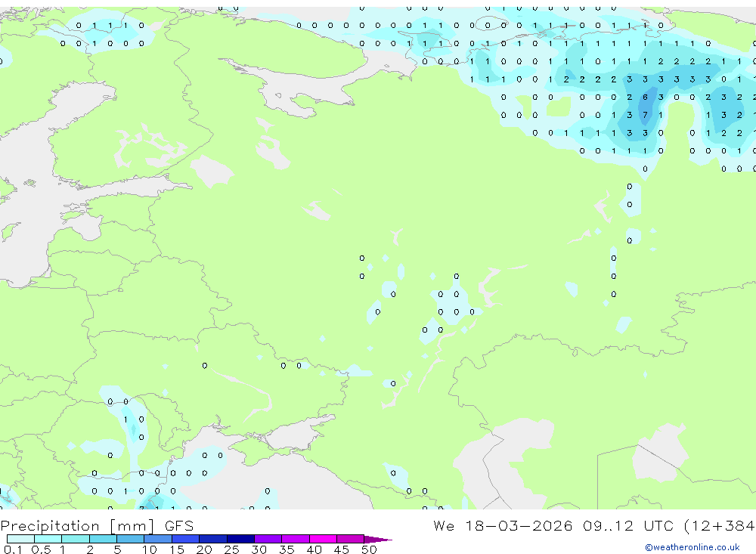The image size is (756, 554).
Task: Click the '(12+384' forecast offset text
Action: click(x=719, y=525)
